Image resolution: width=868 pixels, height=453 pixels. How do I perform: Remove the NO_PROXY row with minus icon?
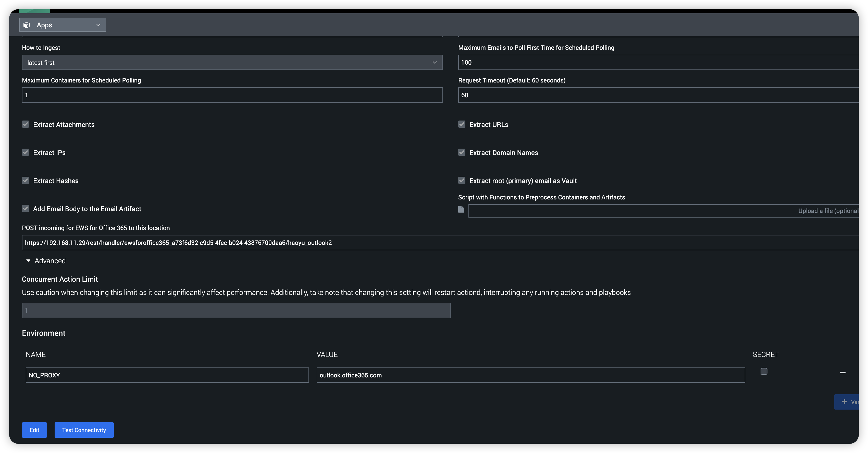coord(843,372)
